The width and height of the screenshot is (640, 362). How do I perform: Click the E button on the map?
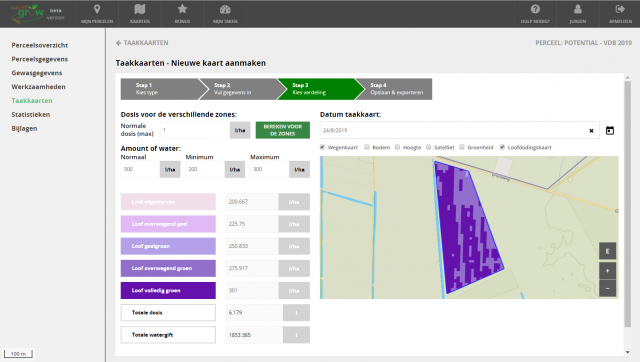click(607, 251)
